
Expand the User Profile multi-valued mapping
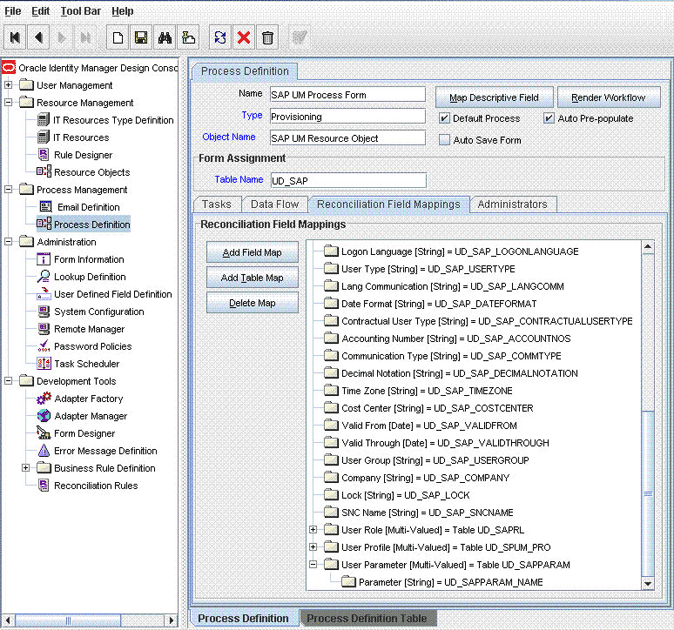click(313, 547)
